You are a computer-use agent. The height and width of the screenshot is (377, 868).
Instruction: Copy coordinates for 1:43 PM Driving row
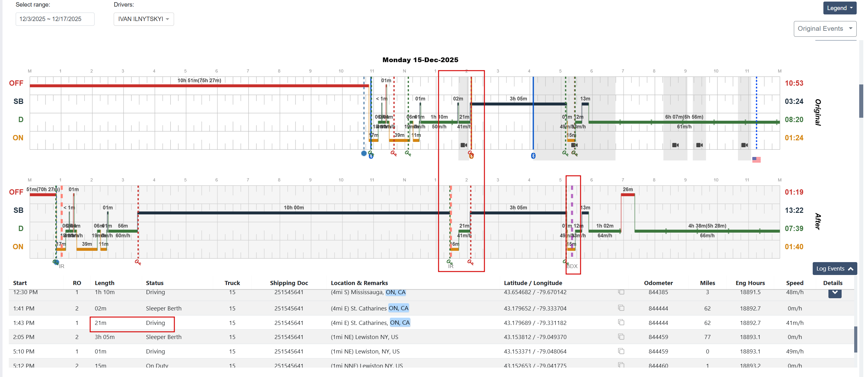coord(621,322)
